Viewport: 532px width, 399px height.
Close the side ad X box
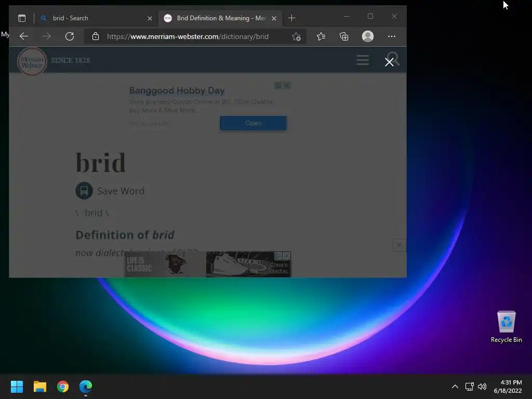pyautogui.click(x=400, y=245)
